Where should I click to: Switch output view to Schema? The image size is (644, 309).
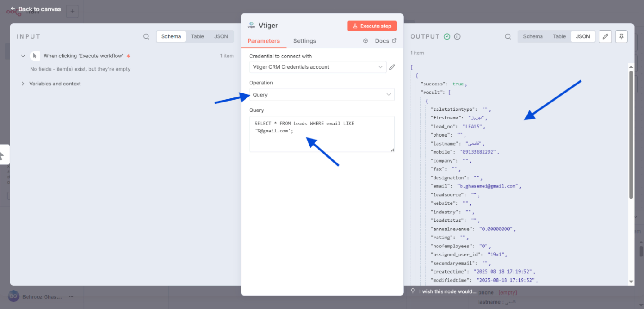pyautogui.click(x=532, y=37)
